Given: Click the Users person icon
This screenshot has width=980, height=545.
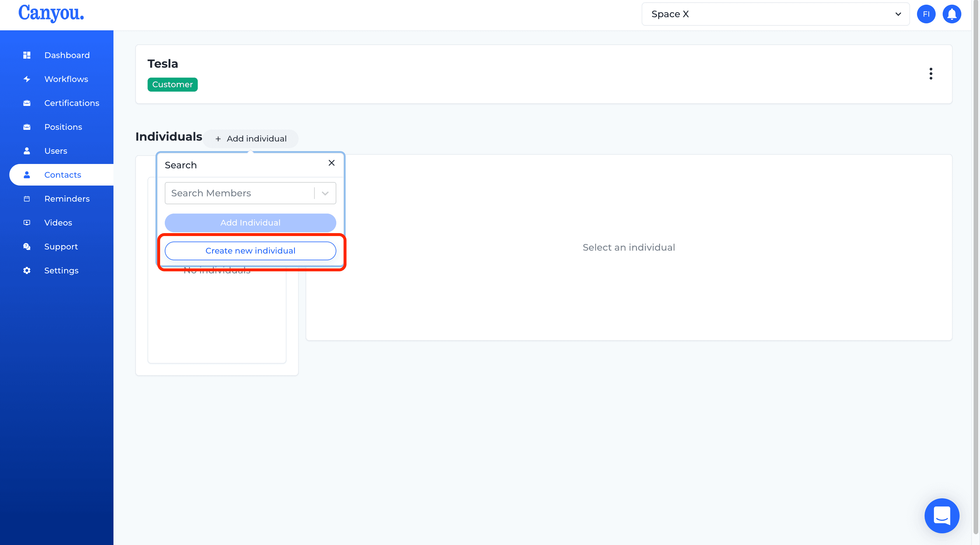Looking at the screenshot, I should point(27,151).
